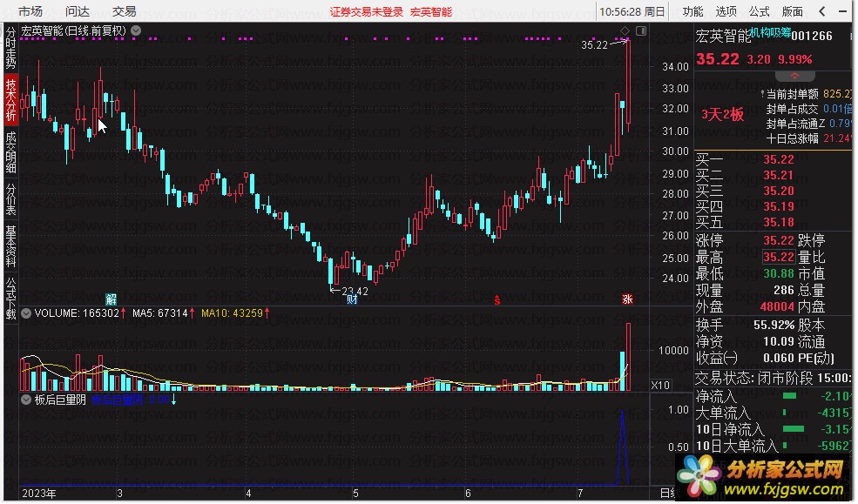Click the 净资 value 10.09
This screenshot has width=858, height=504.
pos(779,342)
